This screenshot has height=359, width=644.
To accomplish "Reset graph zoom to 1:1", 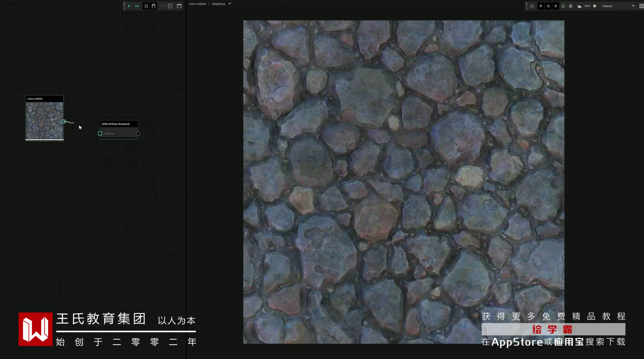I will (162, 6).
